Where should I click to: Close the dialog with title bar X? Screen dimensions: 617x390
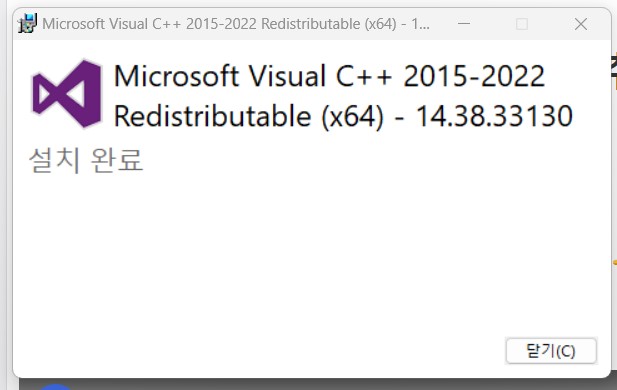pyautogui.click(x=581, y=24)
